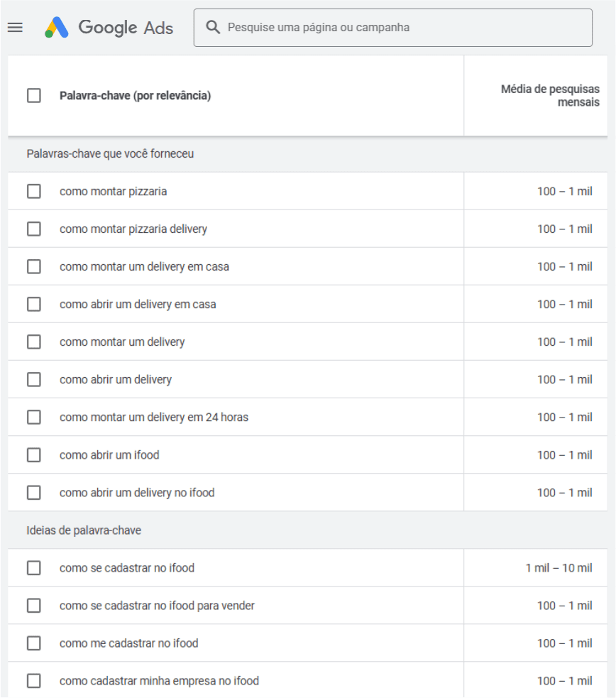Check 'como se cadastrar no ifood' idea
The height and width of the screenshot is (698, 616).
click(x=34, y=567)
